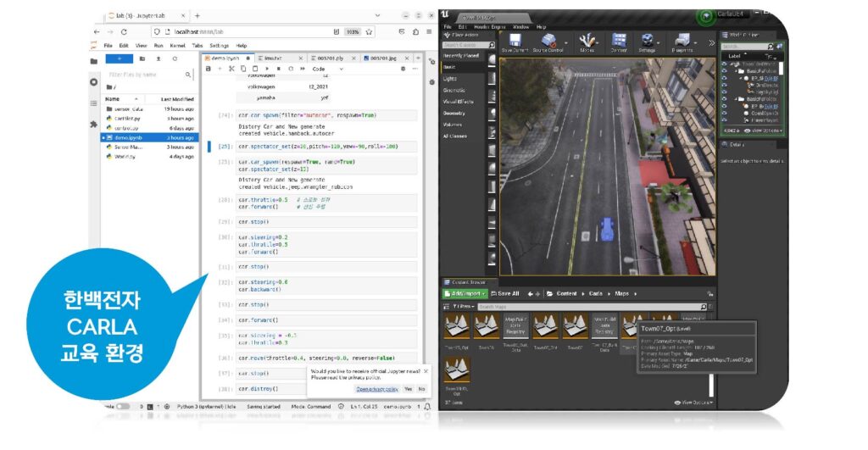
Task: Open the Window menu in Unreal Editor
Action: [x=520, y=26]
